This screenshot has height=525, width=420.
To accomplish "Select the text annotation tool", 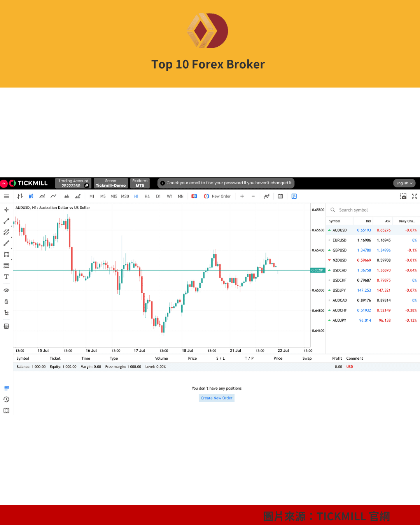I will click(6, 277).
